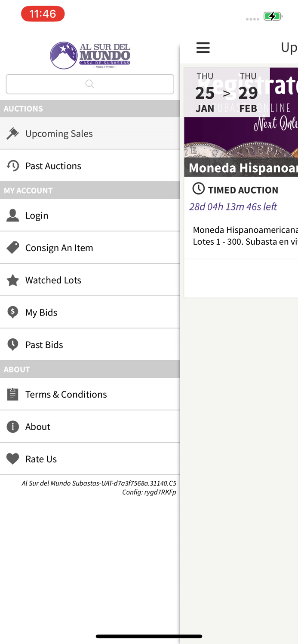
Task: Tap the hamburger menu icon
Action: coord(203,48)
